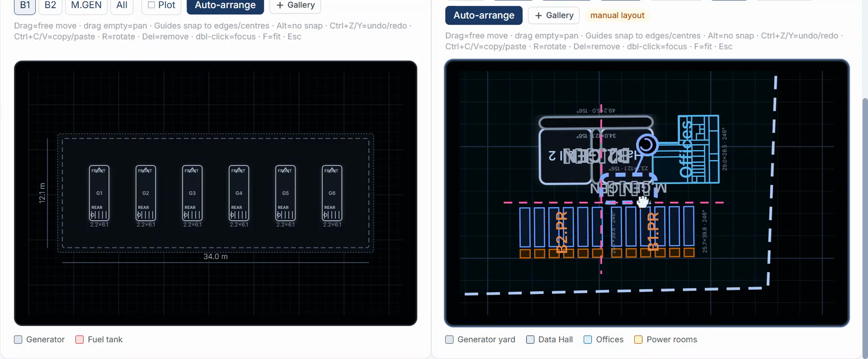Click the circular rotate handle on site plan
The width and height of the screenshot is (868, 359).
tap(647, 145)
